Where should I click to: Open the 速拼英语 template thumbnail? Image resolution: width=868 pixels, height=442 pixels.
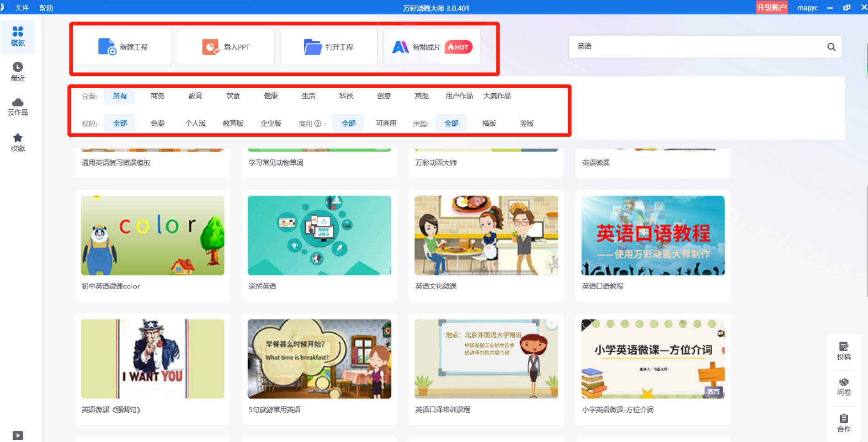point(320,235)
